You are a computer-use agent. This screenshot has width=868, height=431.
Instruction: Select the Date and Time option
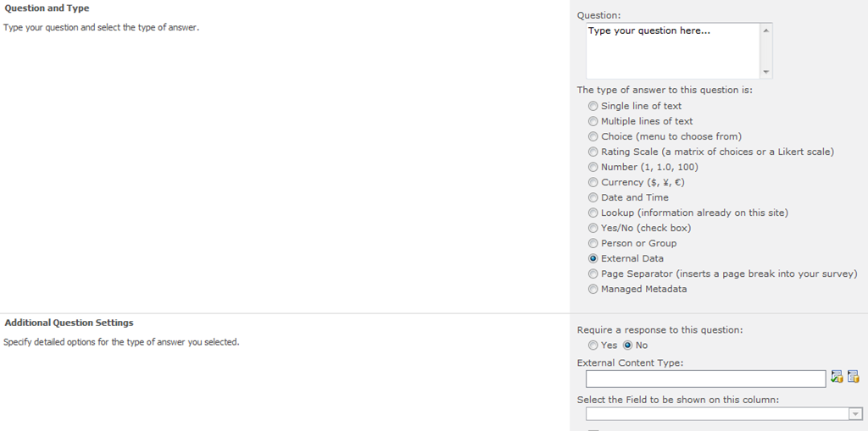[x=593, y=198]
